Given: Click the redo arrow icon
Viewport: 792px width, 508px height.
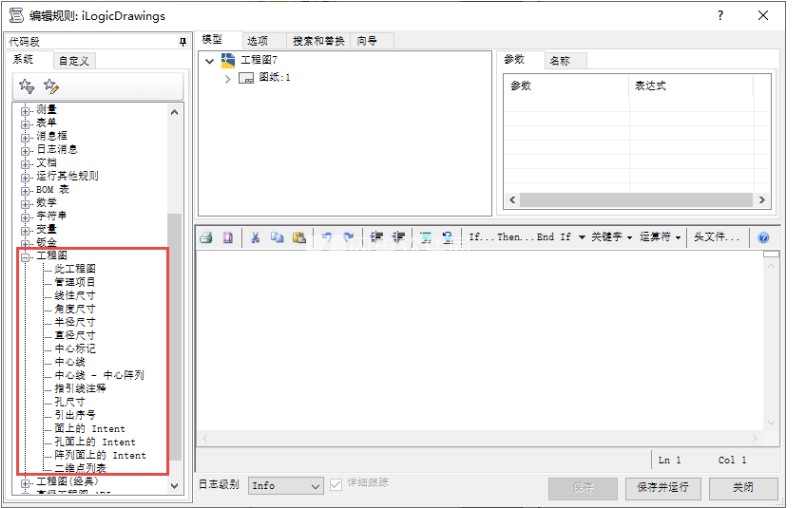Looking at the screenshot, I should click(348, 238).
